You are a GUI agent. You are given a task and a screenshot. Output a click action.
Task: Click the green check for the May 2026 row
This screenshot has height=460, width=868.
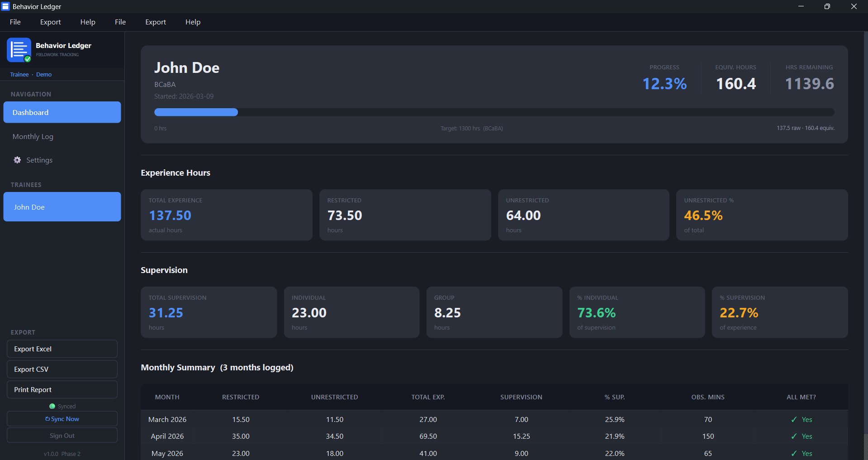[794, 453]
